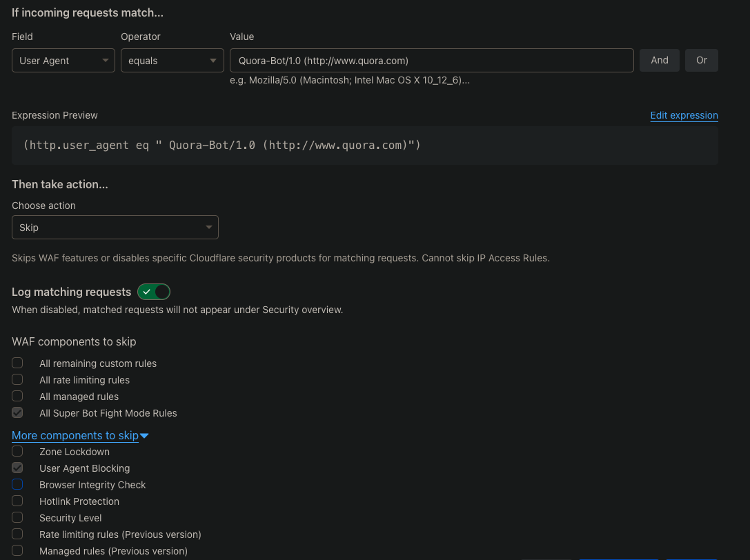Open the Operator dropdown showing equals

coord(172,60)
